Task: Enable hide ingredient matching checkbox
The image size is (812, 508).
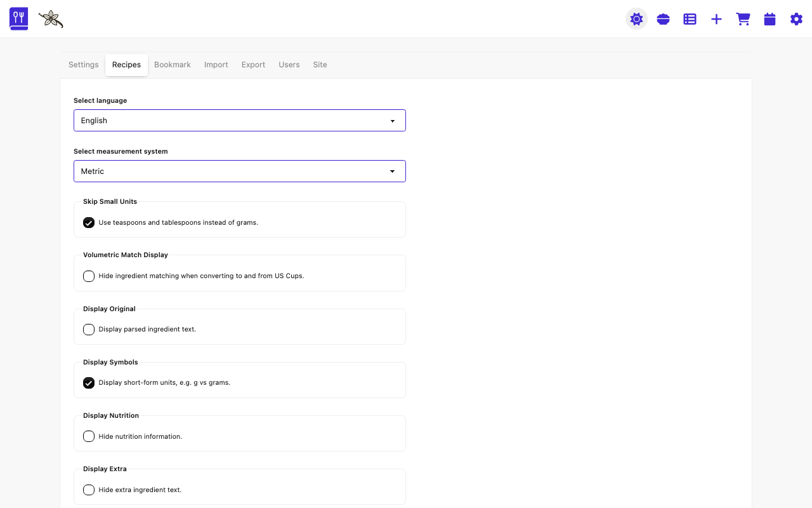Action: (89, 276)
